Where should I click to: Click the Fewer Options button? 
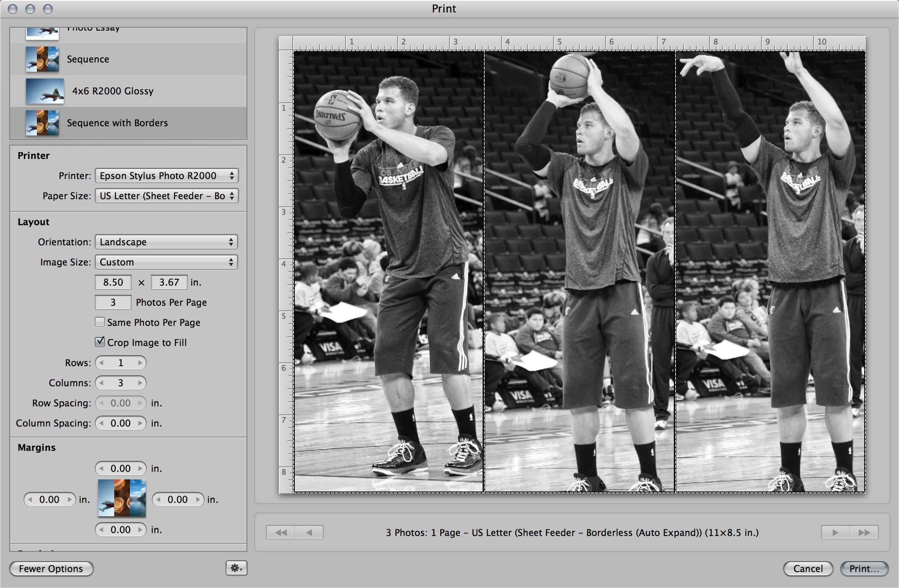[51, 569]
